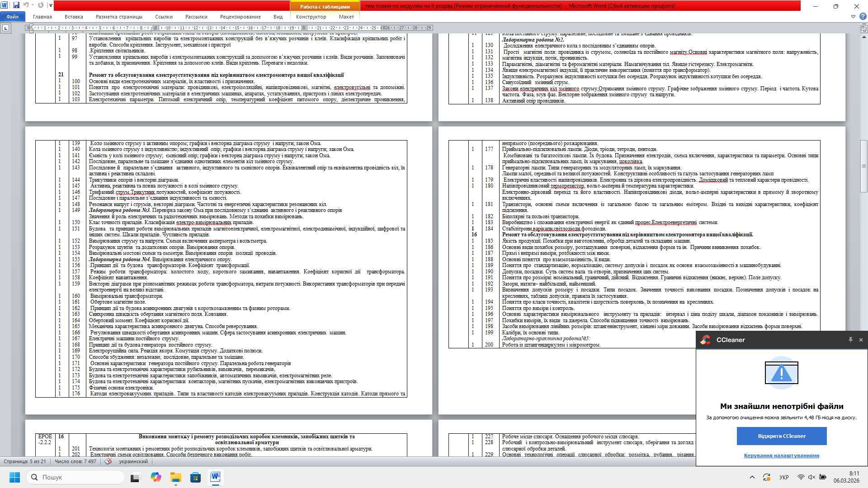Toggle the ruler view button above scrollbar
The height and width of the screenshot is (488, 868).
pyautogui.click(x=864, y=28)
